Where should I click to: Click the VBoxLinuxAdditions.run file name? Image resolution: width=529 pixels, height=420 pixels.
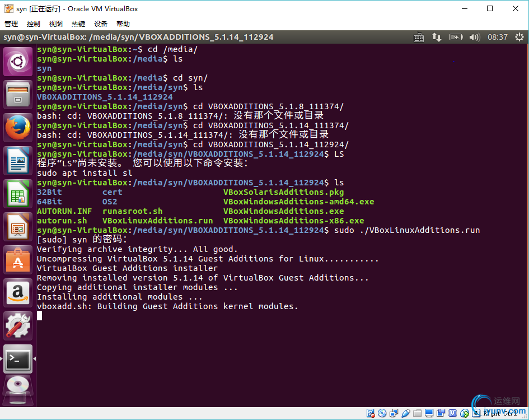click(157, 221)
